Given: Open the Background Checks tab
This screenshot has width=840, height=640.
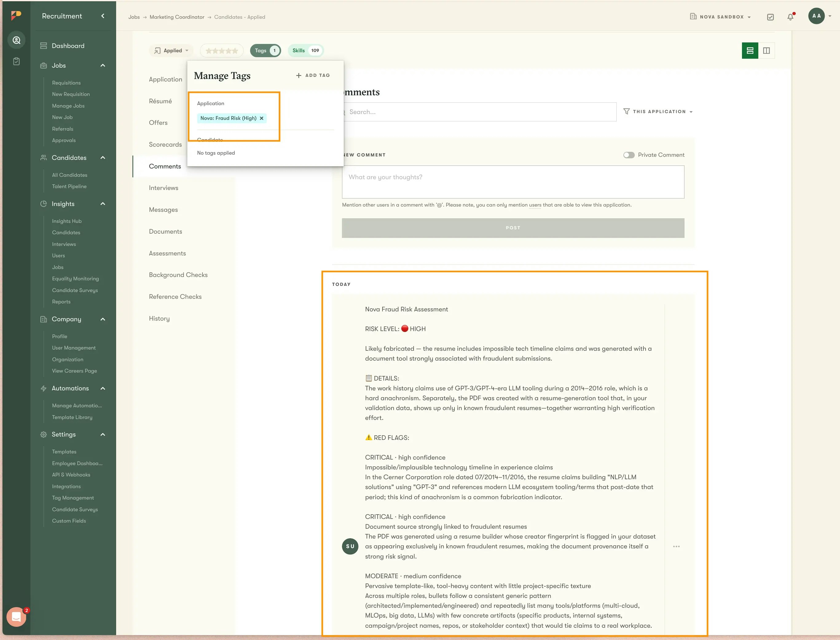Looking at the screenshot, I should coord(178,275).
